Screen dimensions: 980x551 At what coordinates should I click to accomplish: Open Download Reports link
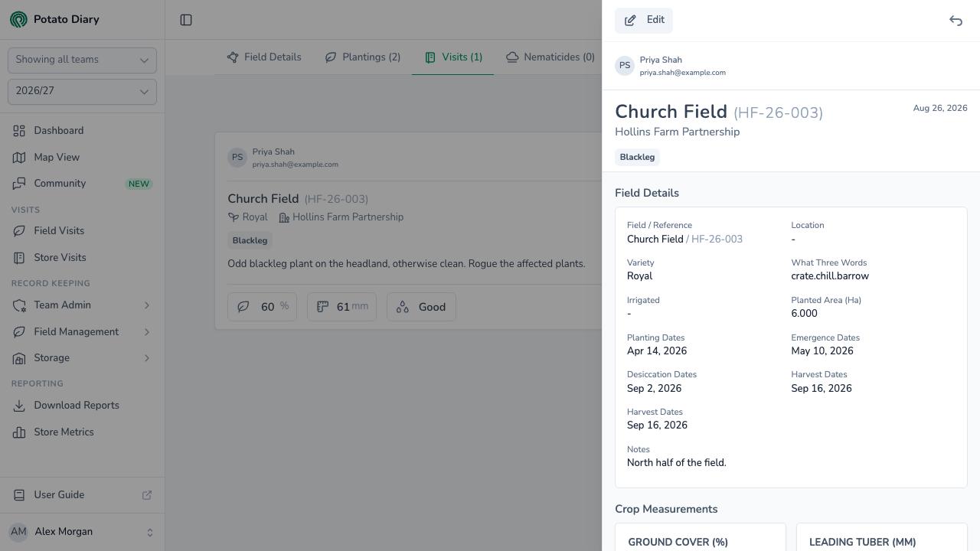[82, 406]
